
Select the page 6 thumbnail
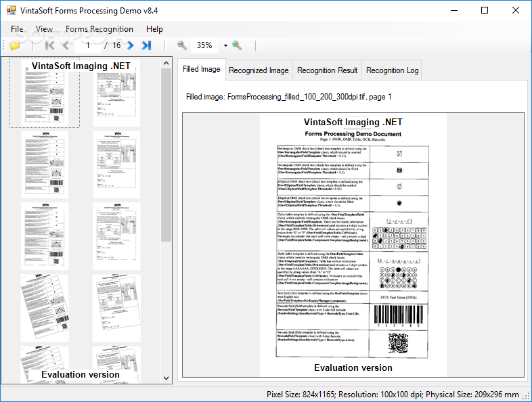116,236
